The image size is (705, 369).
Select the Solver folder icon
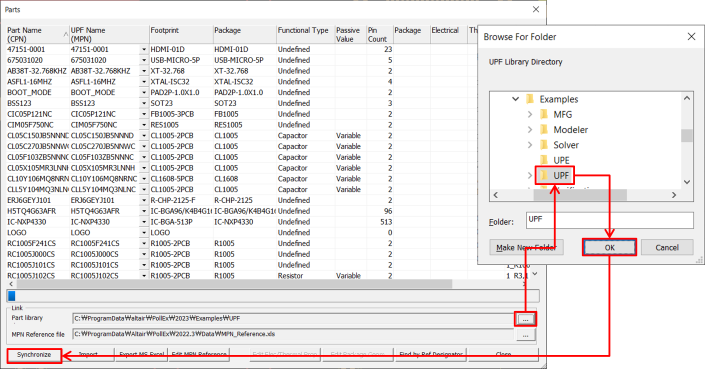[544, 145]
